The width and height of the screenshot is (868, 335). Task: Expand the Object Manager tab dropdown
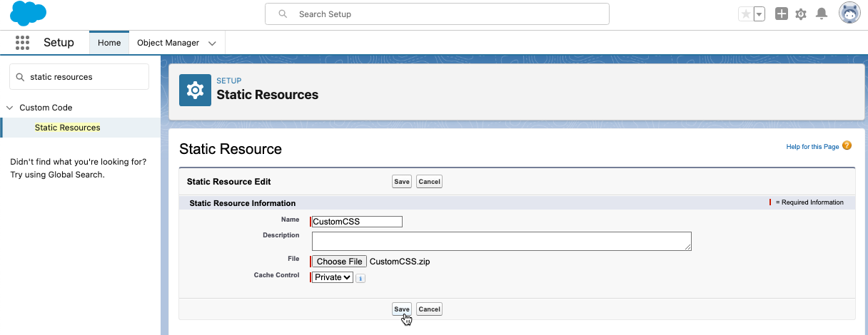click(212, 43)
